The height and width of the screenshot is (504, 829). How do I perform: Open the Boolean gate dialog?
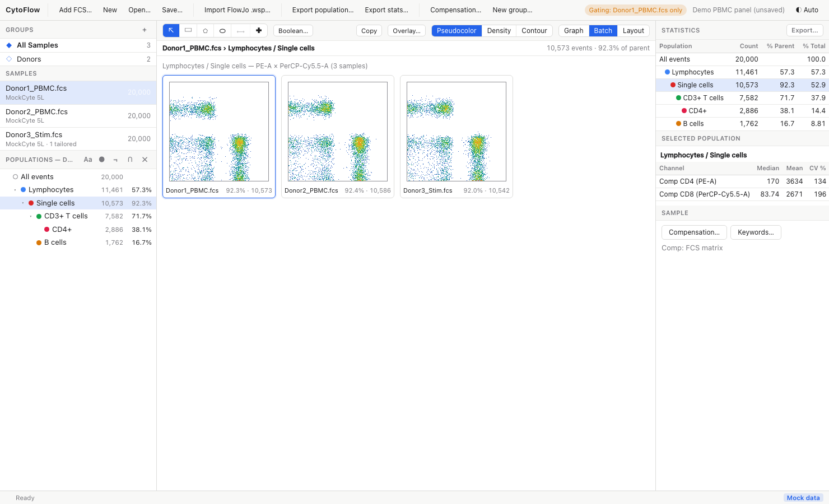pyautogui.click(x=294, y=31)
